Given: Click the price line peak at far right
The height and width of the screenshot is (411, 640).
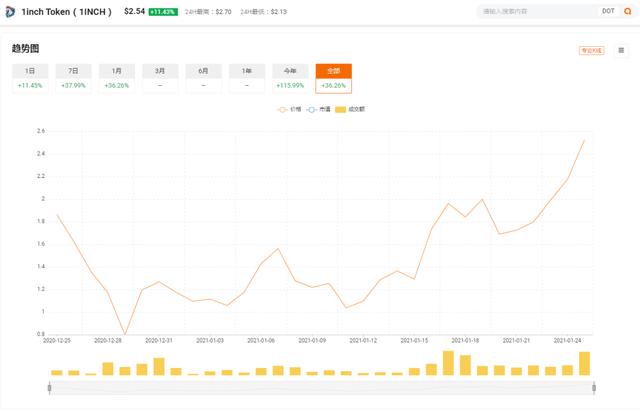Looking at the screenshot, I should [584, 141].
